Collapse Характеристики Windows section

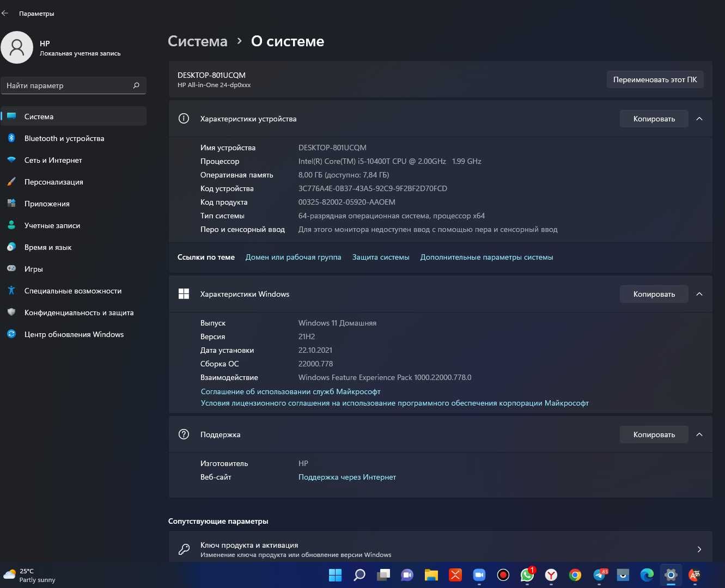click(699, 294)
